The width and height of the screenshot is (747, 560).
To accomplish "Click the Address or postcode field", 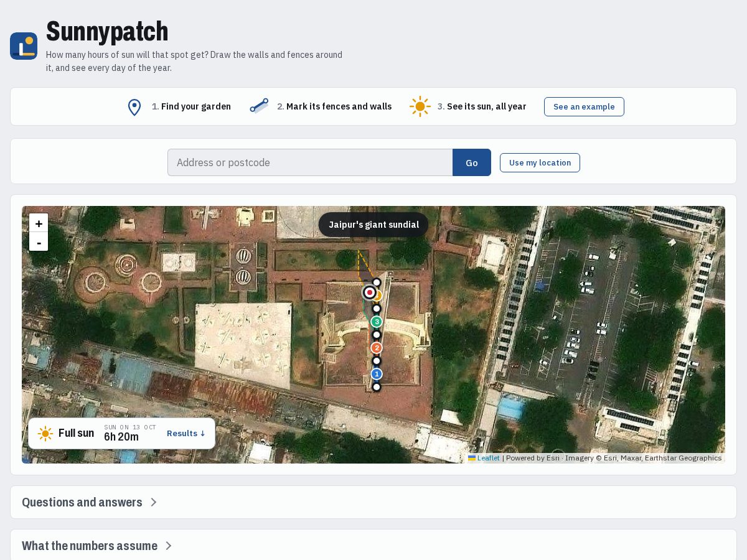I will [310, 162].
